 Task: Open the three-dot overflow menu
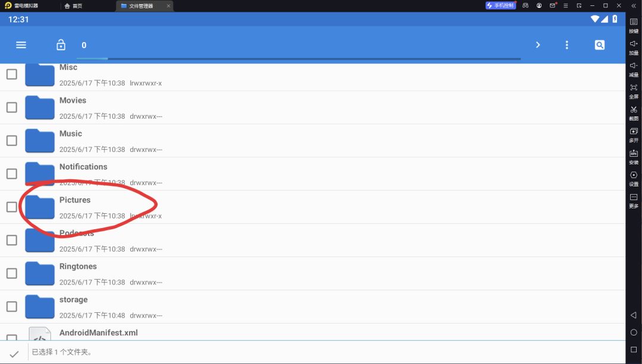tap(567, 45)
